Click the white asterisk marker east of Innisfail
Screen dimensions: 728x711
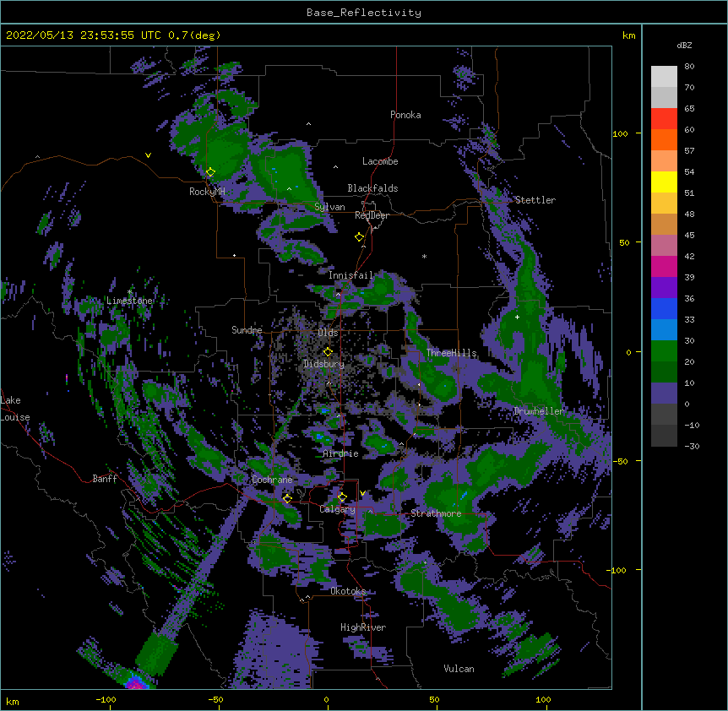pos(424,256)
